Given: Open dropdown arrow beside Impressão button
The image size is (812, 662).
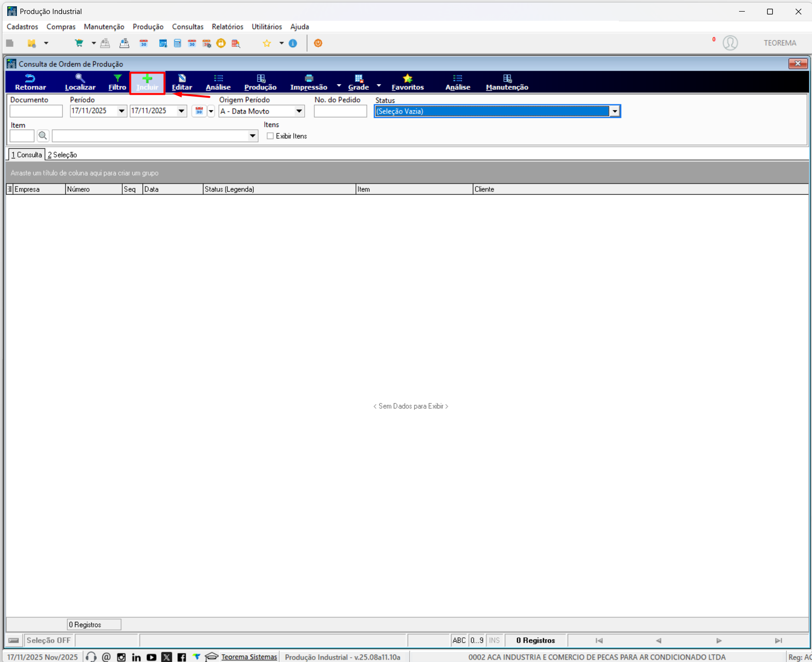Looking at the screenshot, I should 339,86.
